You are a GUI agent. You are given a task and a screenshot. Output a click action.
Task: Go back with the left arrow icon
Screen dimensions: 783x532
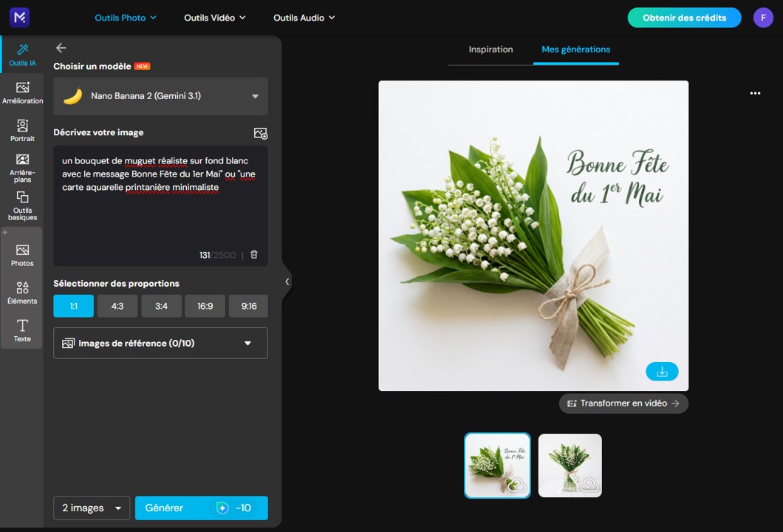tap(61, 47)
